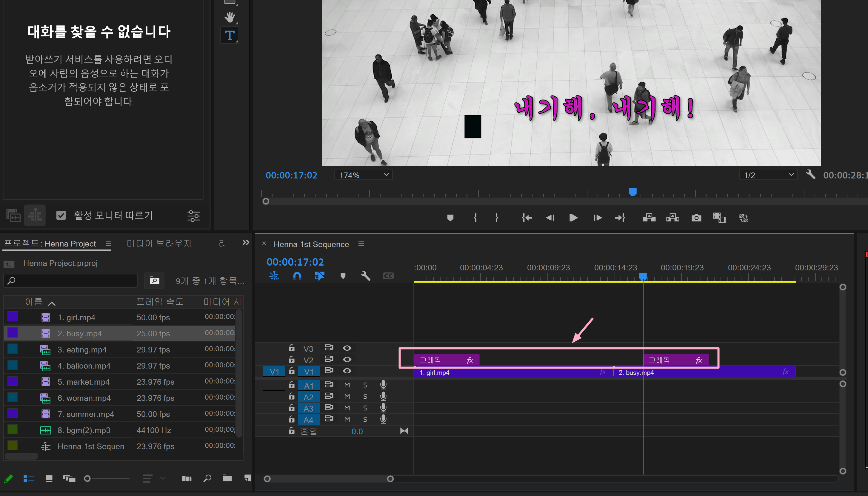868x496 pixels.
Task: Step back one frame
Action: [550, 218]
